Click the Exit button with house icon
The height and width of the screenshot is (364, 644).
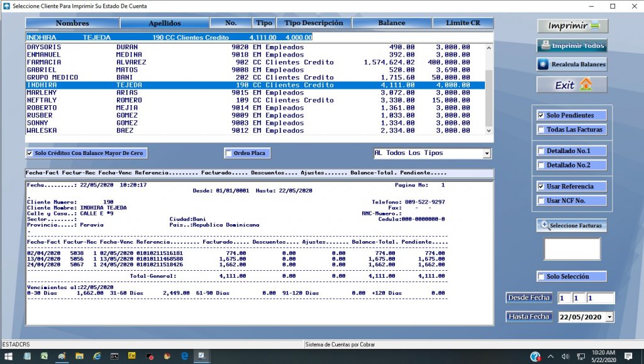tap(571, 85)
